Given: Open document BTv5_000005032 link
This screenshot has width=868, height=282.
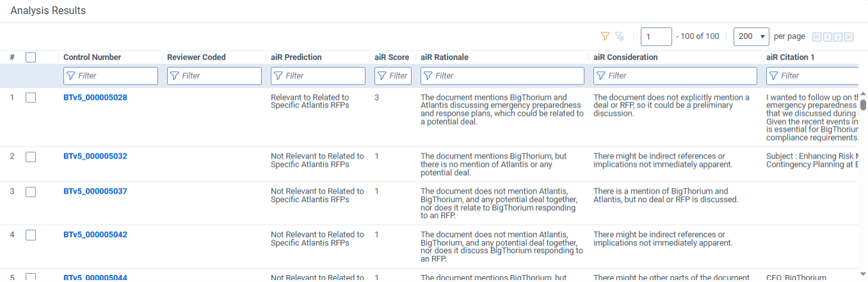Looking at the screenshot, I should pyautogui.click(x=95, y=157).
